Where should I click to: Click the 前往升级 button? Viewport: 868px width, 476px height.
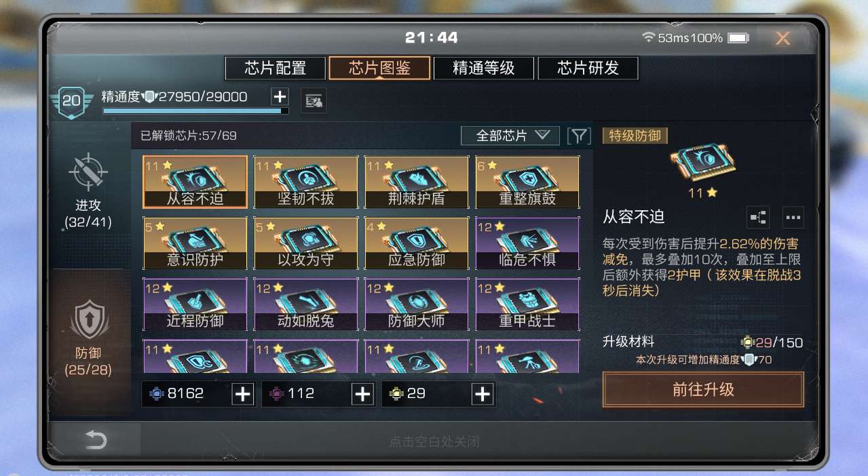pos(703,390)
